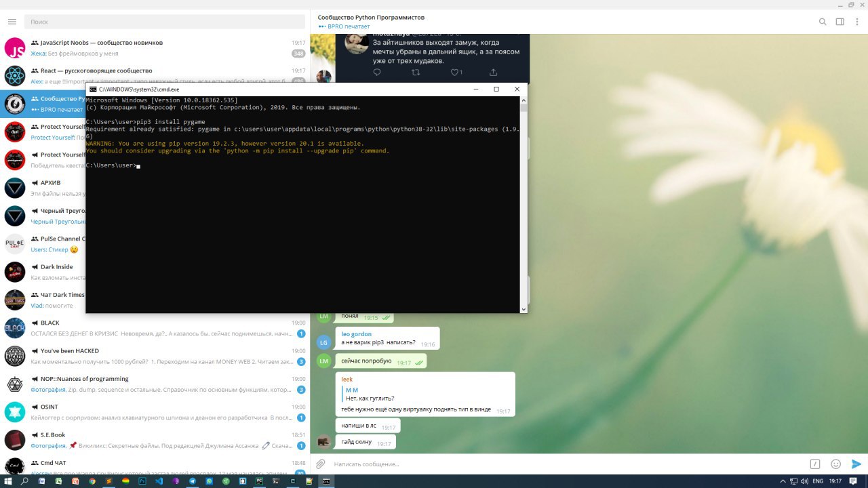
Task: Click the message input field
Action: 568,464
